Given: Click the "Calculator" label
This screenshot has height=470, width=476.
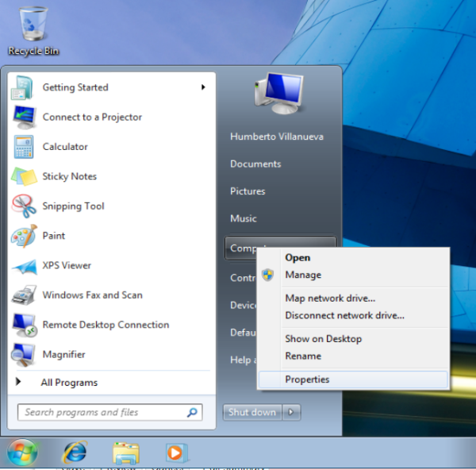Looking at the screenshot, I should [x=65, y=147].
